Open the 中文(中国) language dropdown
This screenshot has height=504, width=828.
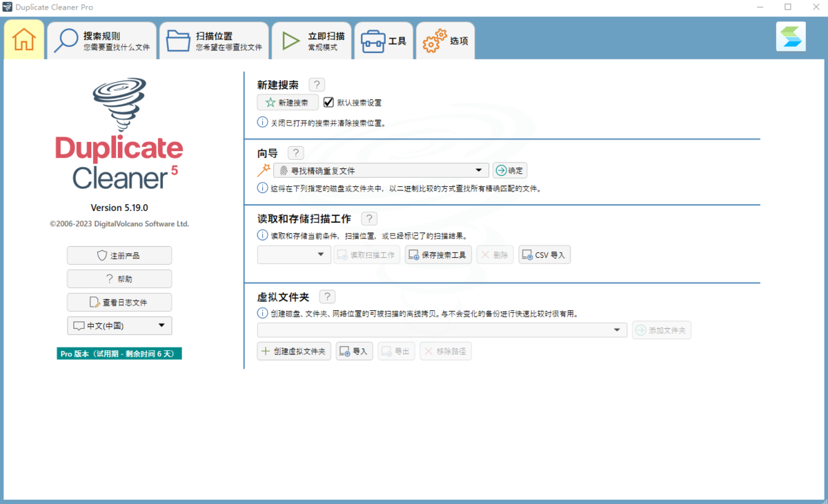pos(119,325)
